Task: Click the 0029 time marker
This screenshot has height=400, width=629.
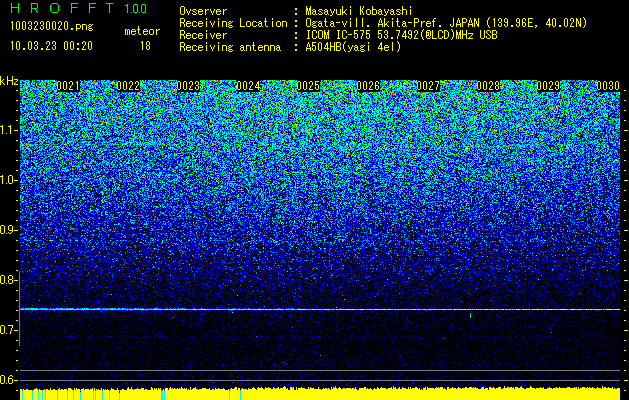Action: click(x=548, y=86)
